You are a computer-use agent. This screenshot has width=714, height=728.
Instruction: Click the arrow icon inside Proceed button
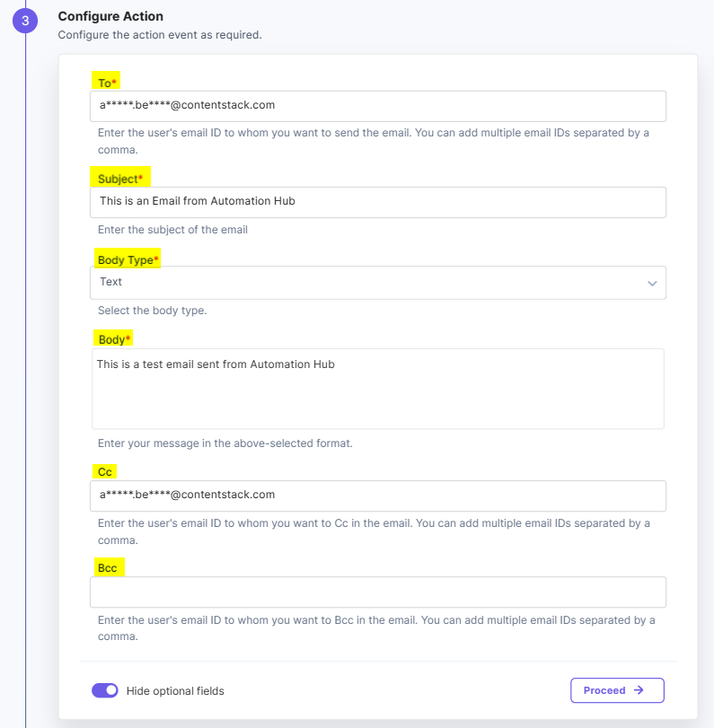point(637,690)
